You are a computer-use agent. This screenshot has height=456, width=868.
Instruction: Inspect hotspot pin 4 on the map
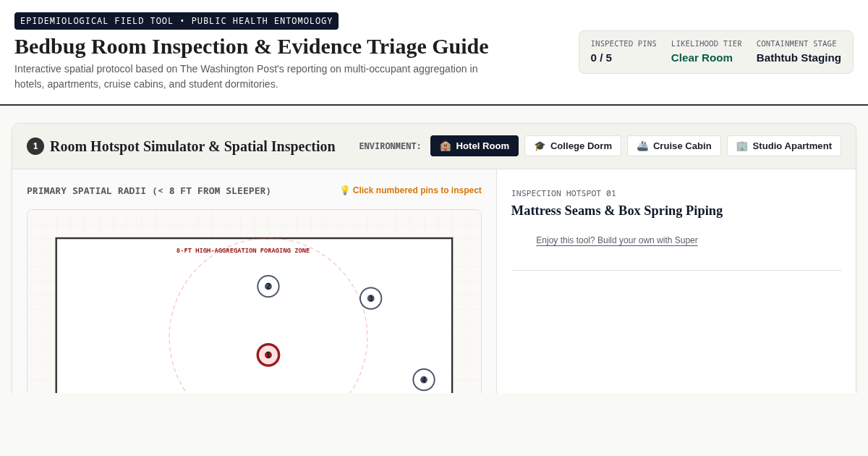click(x=424, y=379)
